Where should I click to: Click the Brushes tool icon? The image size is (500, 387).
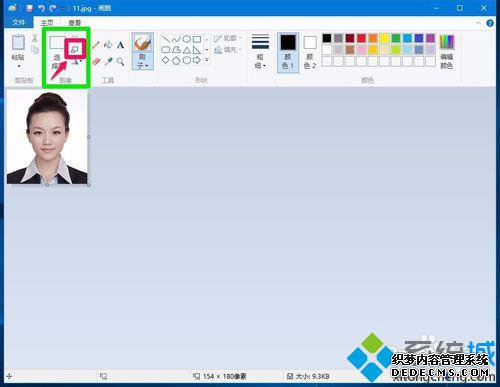143,43
